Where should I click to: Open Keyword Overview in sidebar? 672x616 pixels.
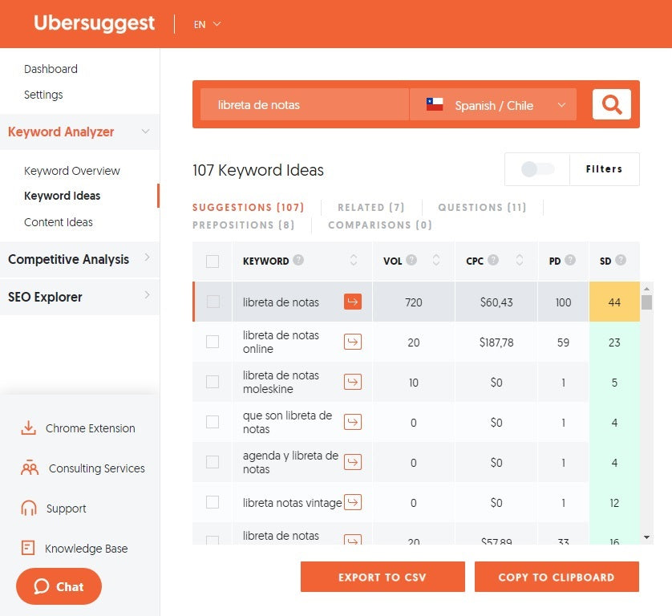[x=72, y=171]
